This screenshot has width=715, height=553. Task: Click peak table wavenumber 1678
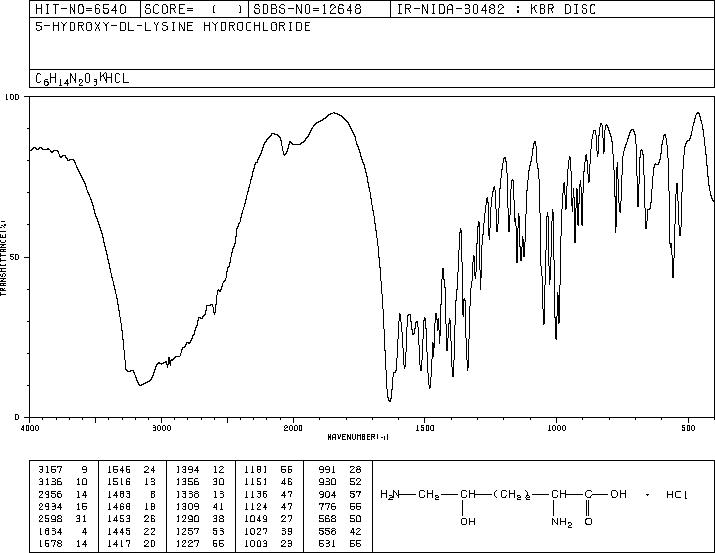coord(50,543)
